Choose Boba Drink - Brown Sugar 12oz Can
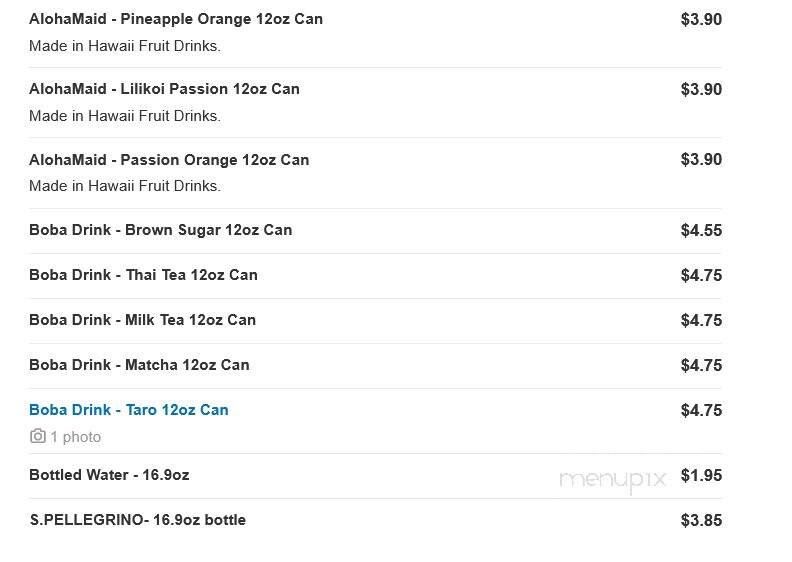The width and height of the screenshot is (792, 562). click(160, 230)
